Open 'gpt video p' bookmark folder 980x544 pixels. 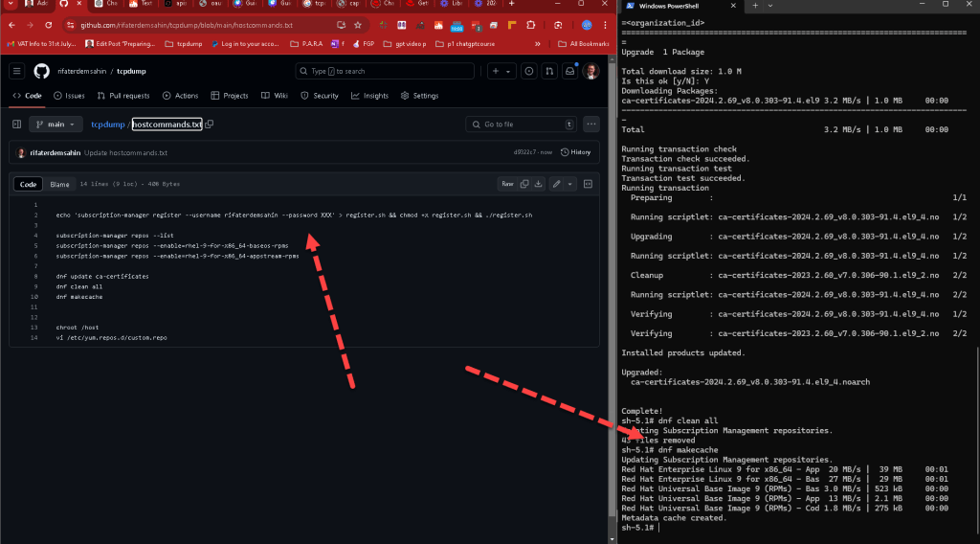click(405, 44)
